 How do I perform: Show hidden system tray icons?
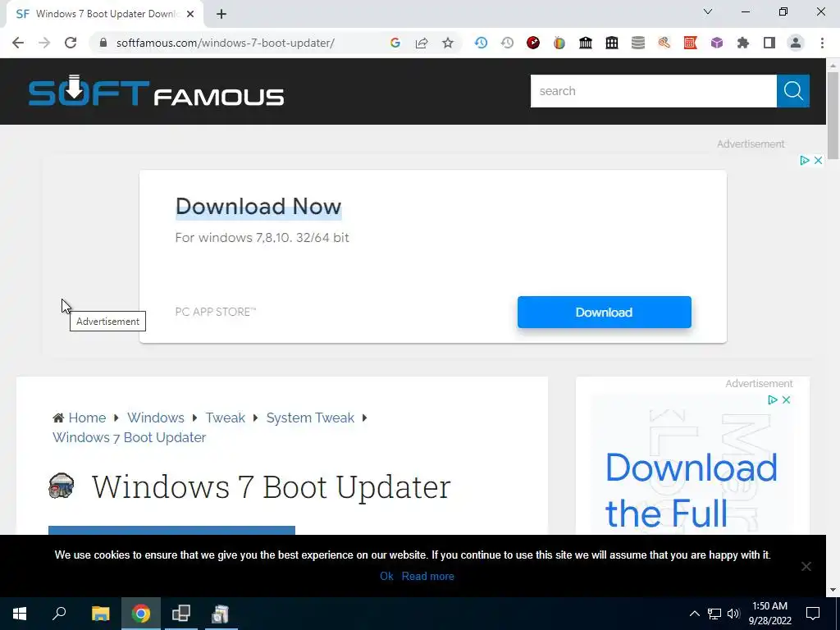click(694, 614)
